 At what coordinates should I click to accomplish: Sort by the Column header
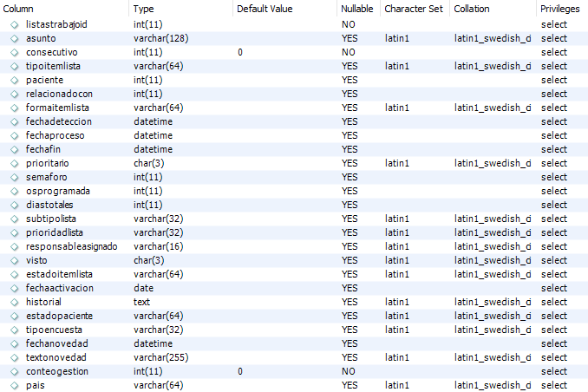click(x=18, y=9)
